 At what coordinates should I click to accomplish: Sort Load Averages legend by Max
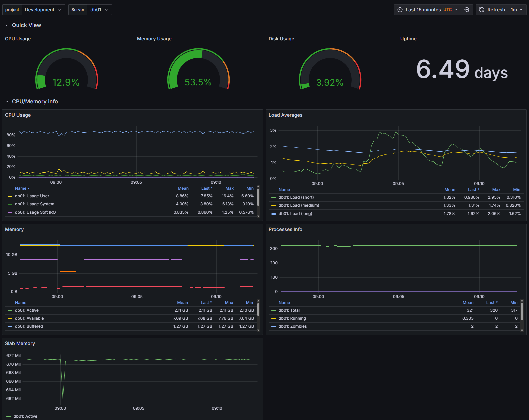(x=496, y=190)
